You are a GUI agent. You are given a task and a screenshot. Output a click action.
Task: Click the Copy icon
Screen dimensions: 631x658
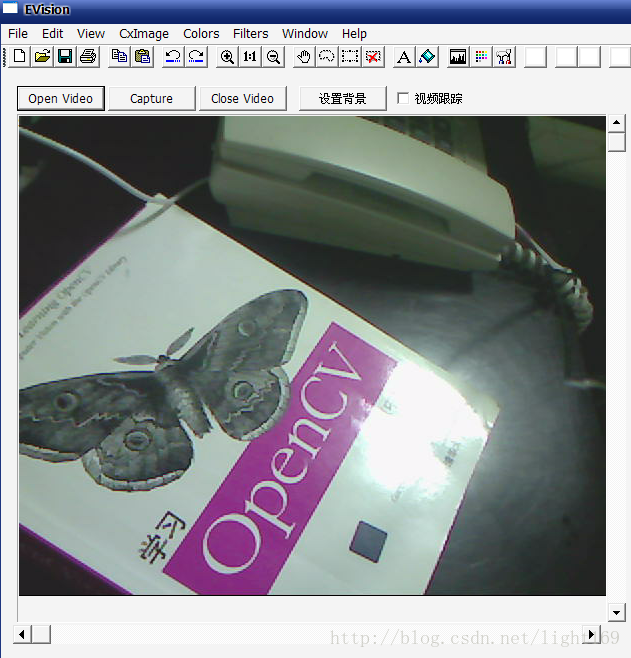(120, 57)
